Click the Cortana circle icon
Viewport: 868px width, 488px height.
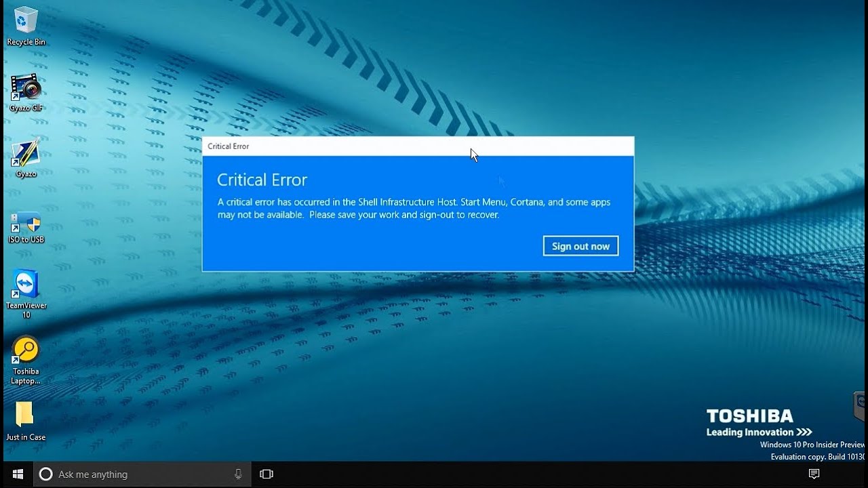[45, 474]
